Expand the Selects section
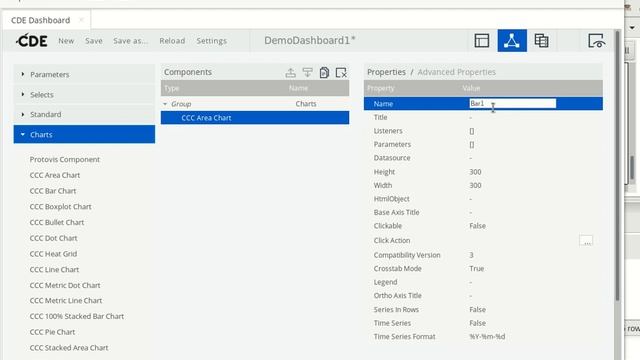 [84, 94]
